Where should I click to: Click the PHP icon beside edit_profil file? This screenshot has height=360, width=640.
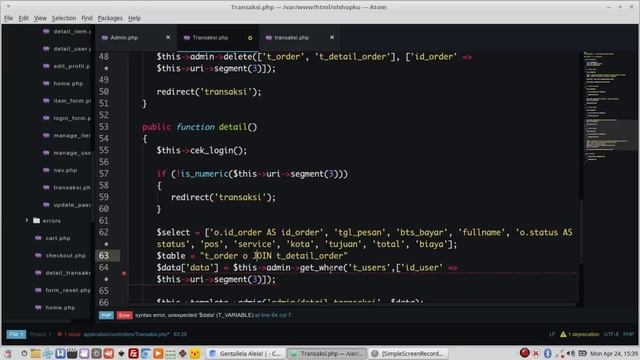[46, 66]
